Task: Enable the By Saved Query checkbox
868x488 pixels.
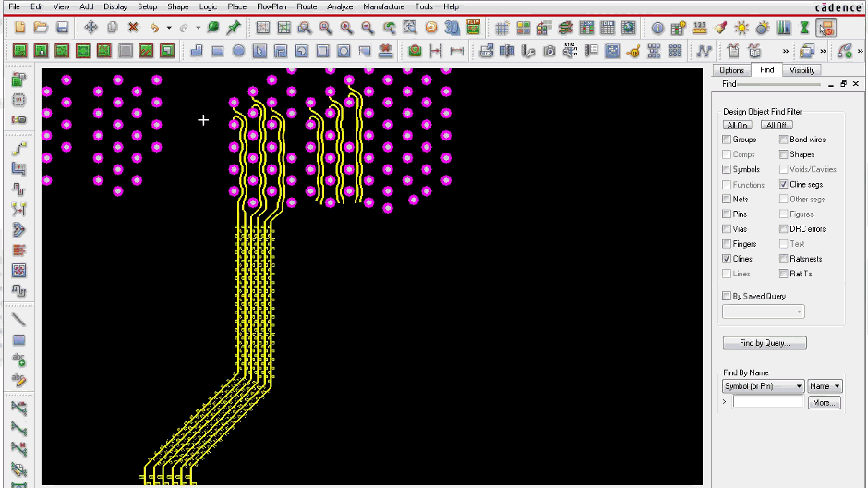Action: [x=727, y=297]
